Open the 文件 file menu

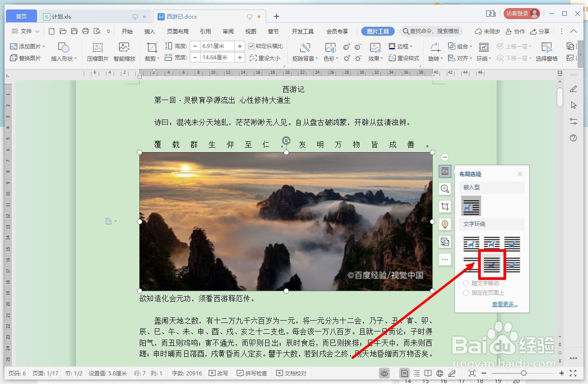25,31
